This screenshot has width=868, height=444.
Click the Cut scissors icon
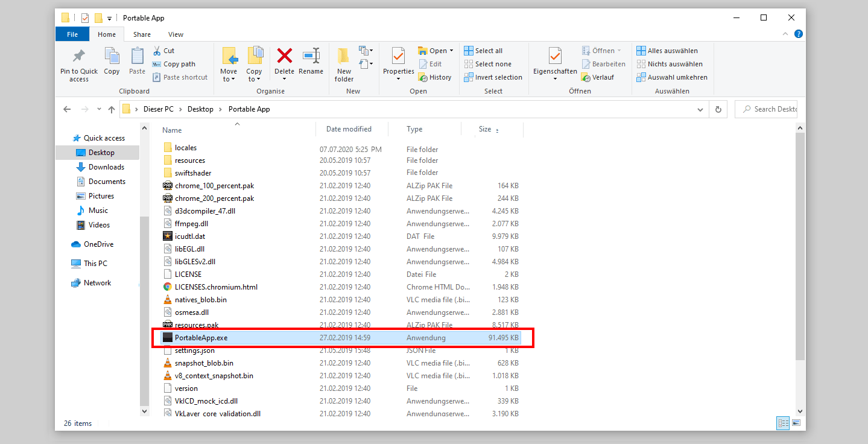point(157,51)
